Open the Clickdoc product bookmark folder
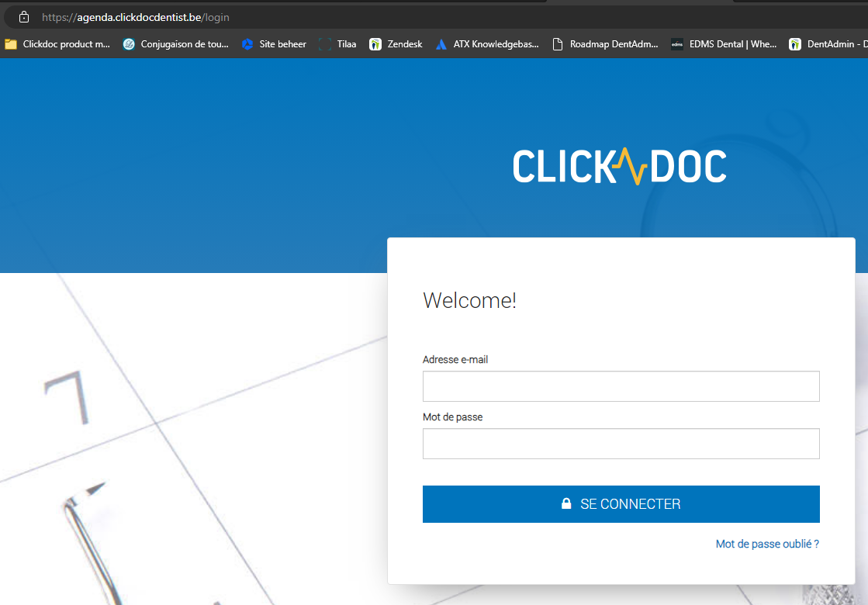 [x=58, y=44]
